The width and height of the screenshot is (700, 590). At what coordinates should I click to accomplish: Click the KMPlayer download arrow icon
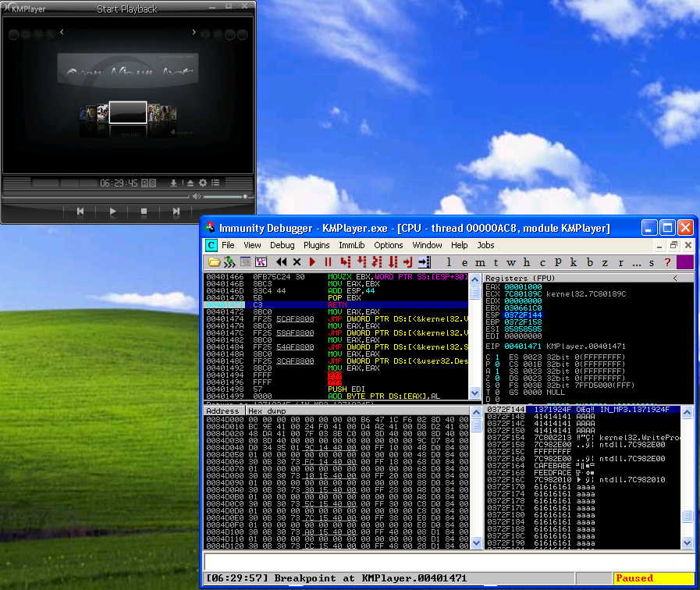tap(174, 183)
